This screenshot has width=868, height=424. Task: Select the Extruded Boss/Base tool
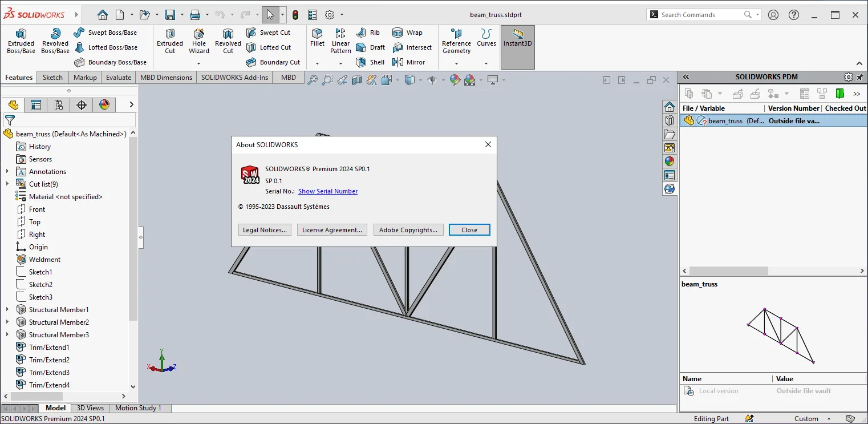click(21, 42)
